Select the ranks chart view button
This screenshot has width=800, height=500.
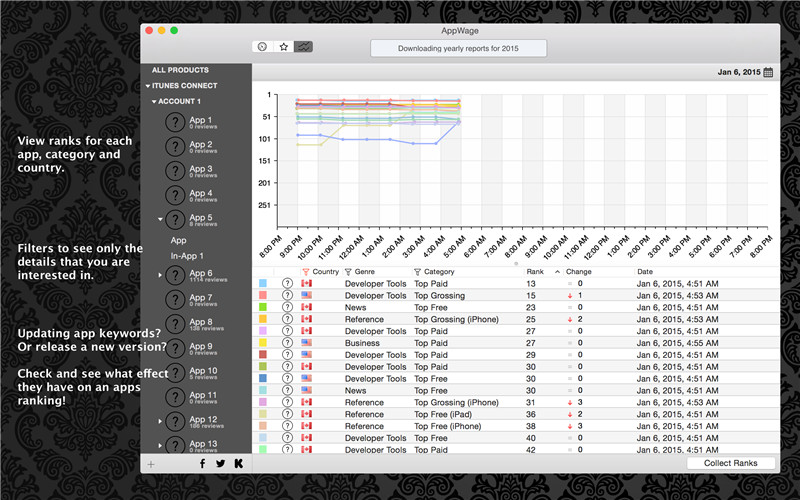303,46
